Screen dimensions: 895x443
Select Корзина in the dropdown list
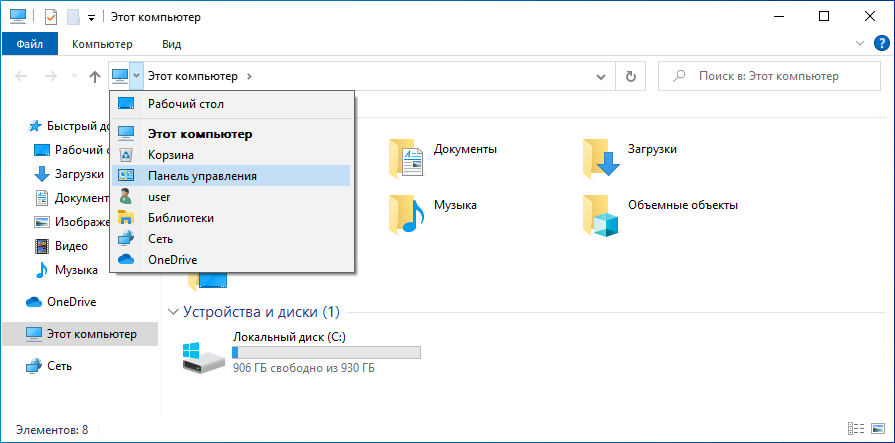tap(170, 155)
